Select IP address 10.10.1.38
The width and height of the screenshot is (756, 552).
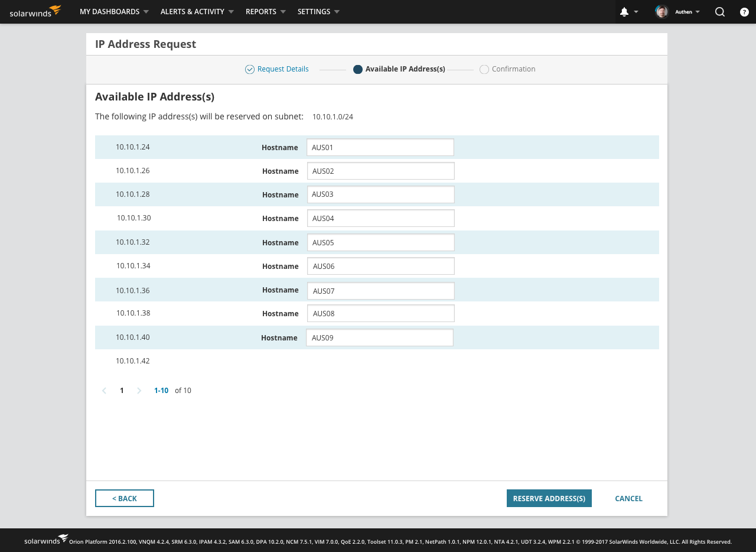coord(133,313)
